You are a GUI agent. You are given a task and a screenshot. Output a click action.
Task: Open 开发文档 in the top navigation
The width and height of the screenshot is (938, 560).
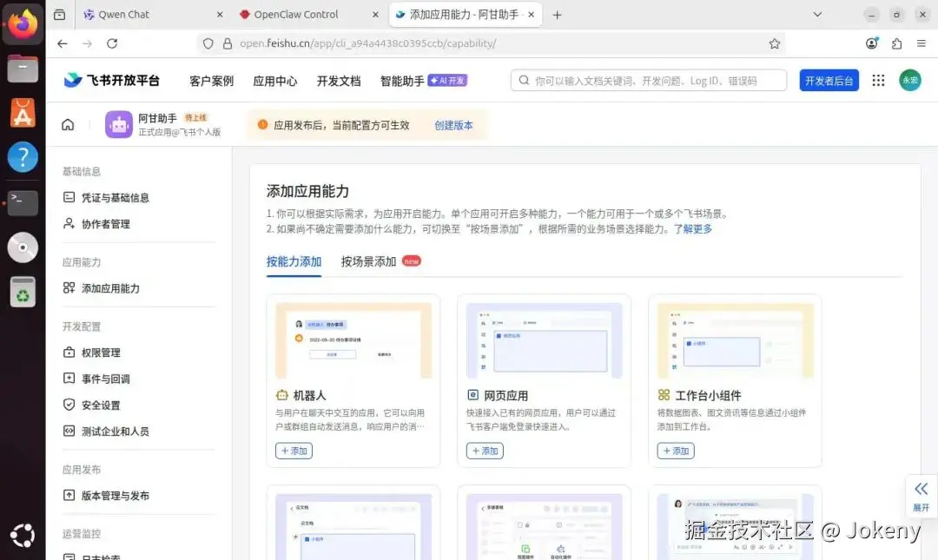[339, 81]
